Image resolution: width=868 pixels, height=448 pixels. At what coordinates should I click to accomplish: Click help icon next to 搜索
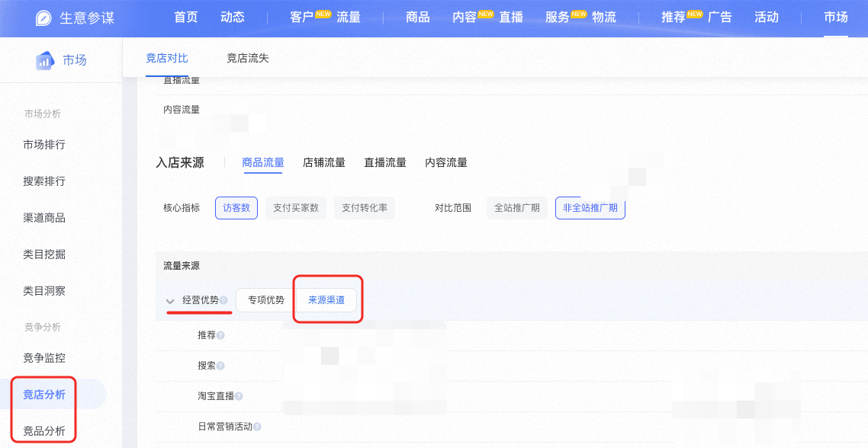point(220,366)
